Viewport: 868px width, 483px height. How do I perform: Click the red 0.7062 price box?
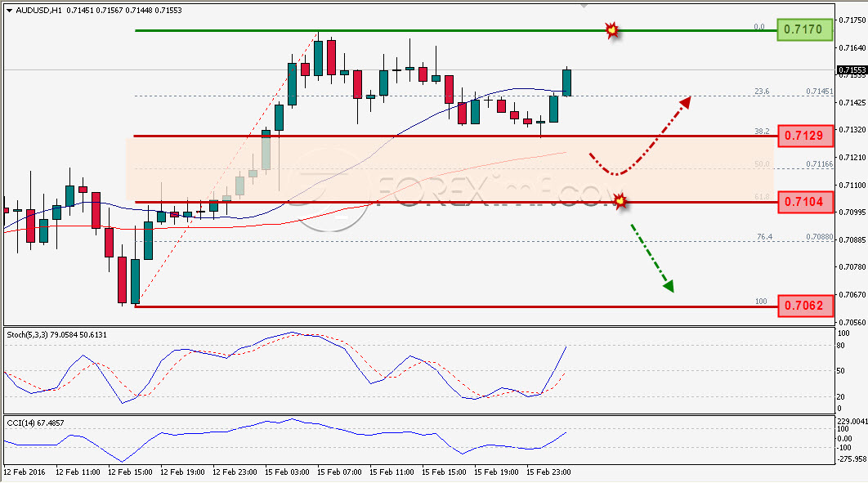805,306
